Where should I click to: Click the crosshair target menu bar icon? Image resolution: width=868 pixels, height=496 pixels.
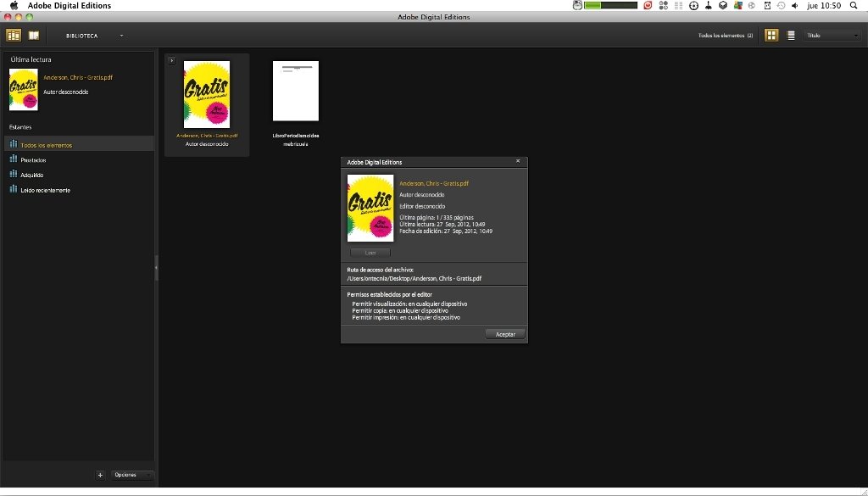tap(693, 6)
